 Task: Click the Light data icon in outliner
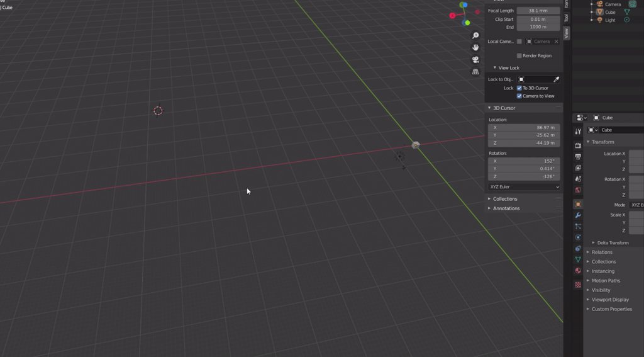pyautogui.click(x=627, y=20)
